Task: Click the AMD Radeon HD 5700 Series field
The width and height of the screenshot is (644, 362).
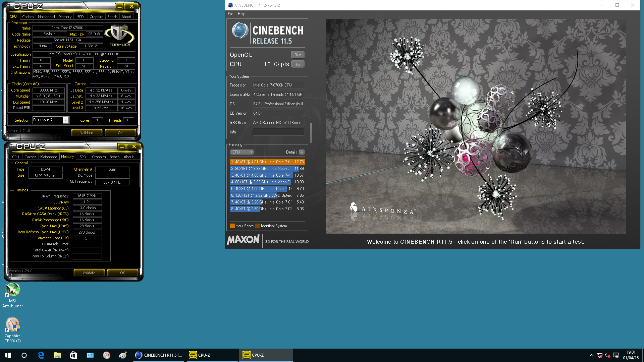Action: pyautogui.click(x=278, y=123)
